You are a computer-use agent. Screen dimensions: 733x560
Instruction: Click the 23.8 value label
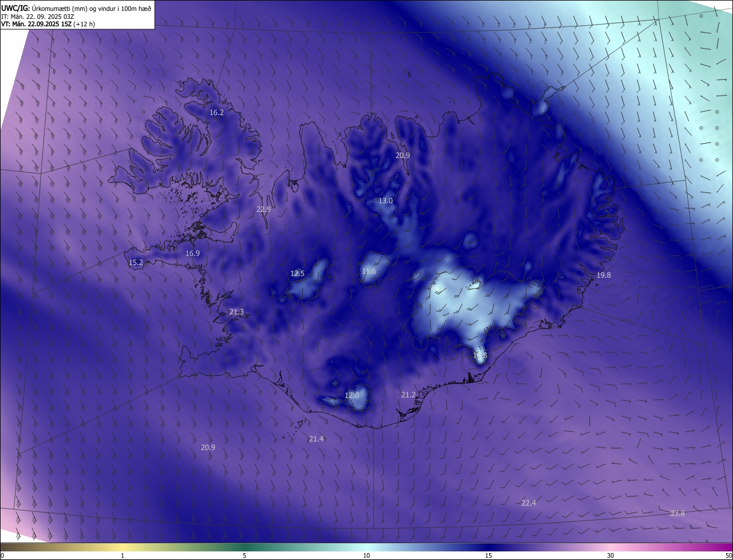click(677, 514)
